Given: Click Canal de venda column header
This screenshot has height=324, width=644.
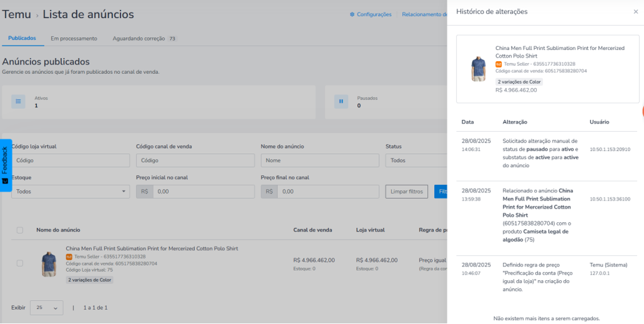Looking at the screenshot, I should coord(313,230).
